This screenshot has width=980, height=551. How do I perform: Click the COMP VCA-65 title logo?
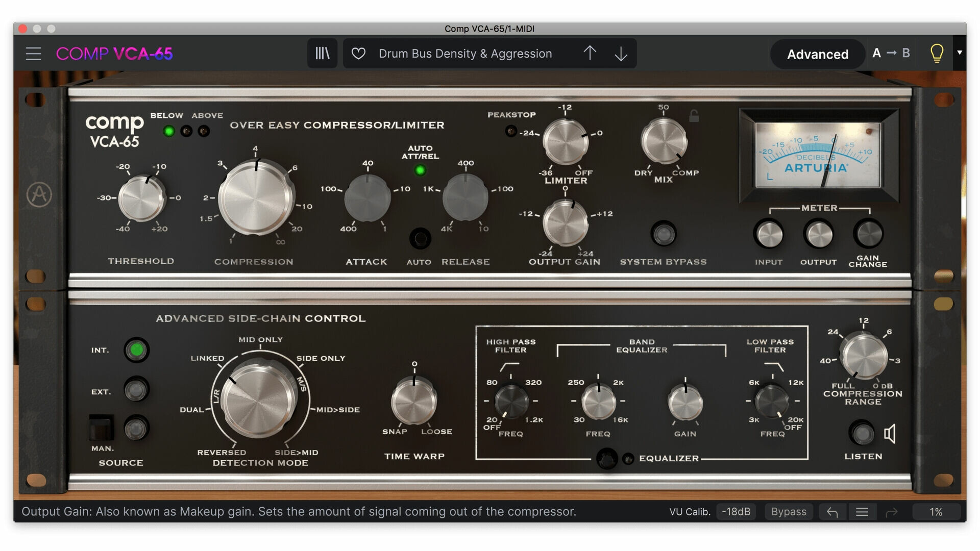coord(114,54)
